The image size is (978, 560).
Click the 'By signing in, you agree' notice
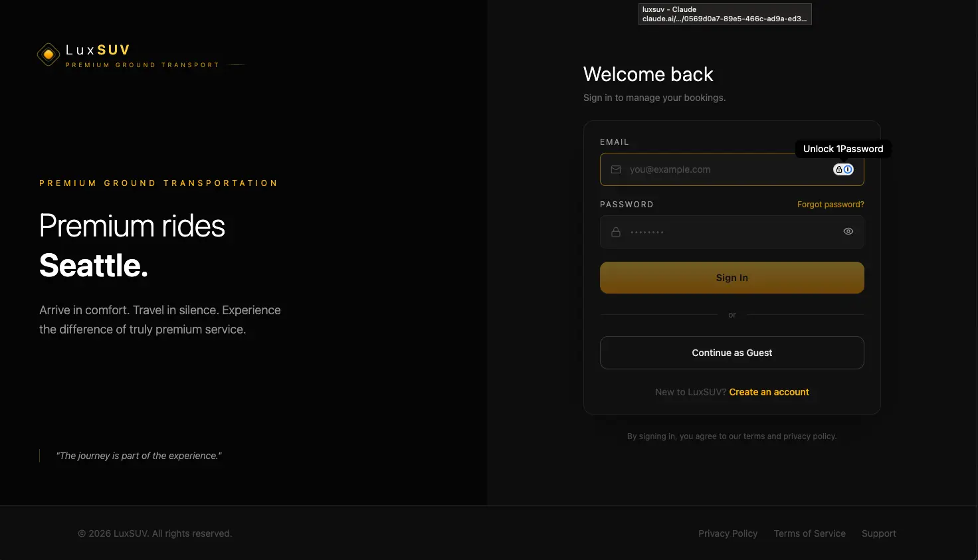(732, 436)
